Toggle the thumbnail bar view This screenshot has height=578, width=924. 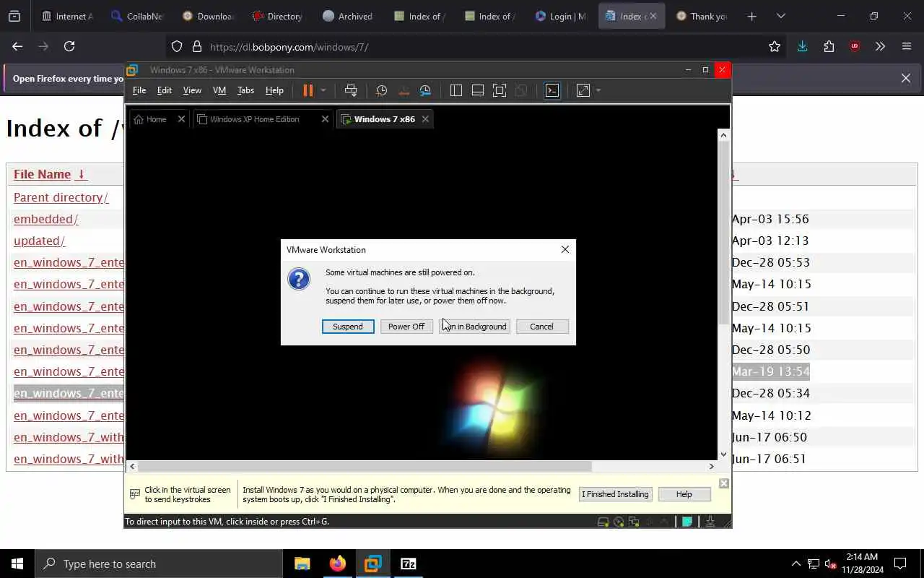(478, 90)
